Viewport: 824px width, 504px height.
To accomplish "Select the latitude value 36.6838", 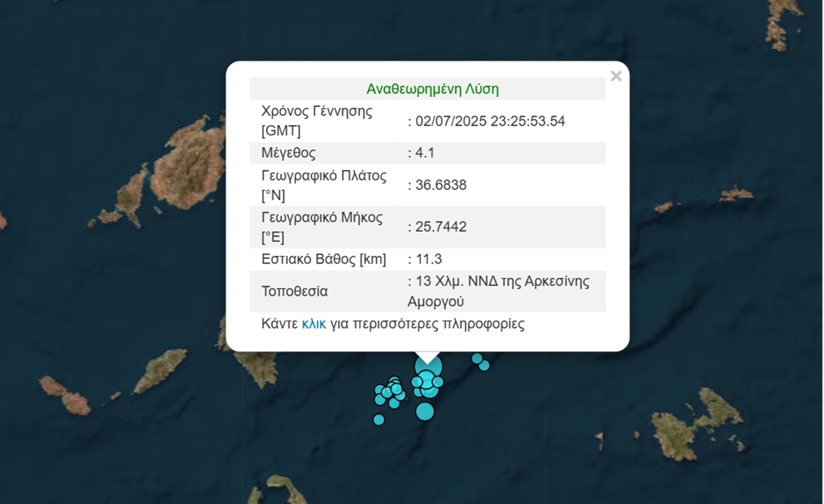I will point(441,185).
